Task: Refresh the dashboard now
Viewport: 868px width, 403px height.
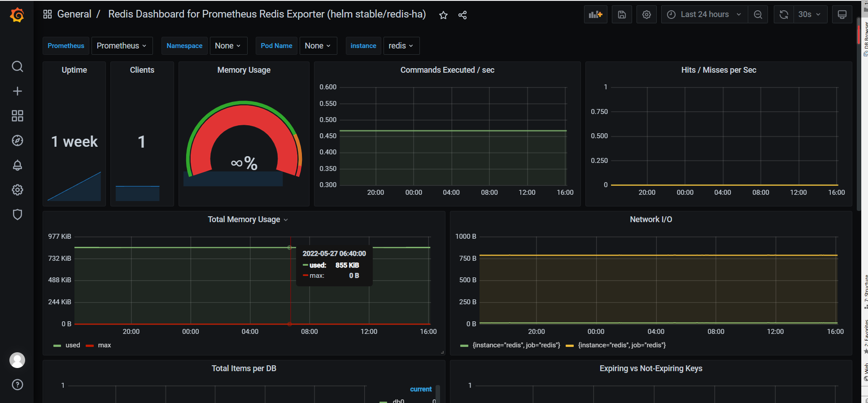Action: click(x=784, y=14)
